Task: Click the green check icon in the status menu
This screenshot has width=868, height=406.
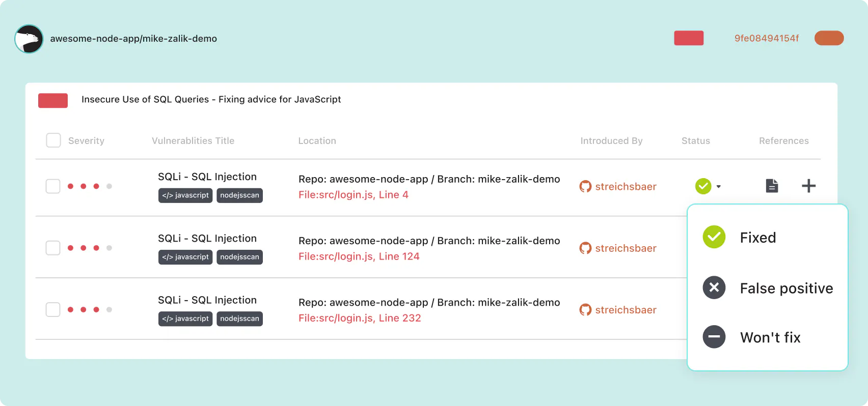Action: click(x=714, y=237)
